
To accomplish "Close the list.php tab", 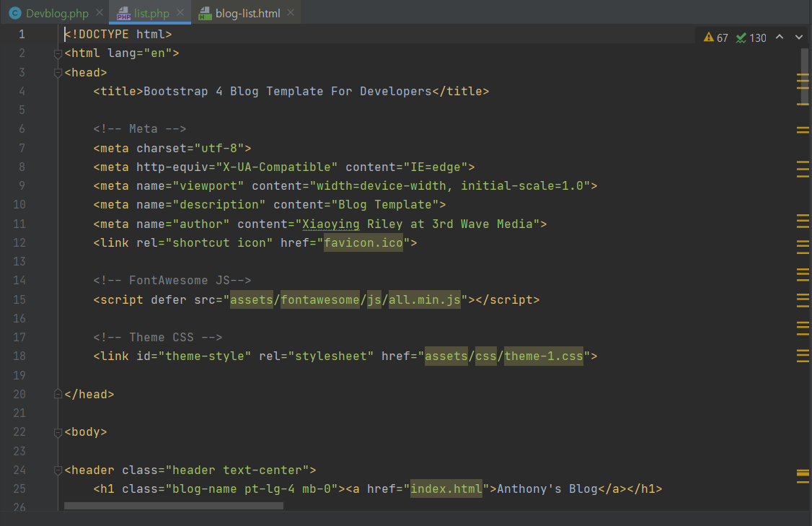I will [x=180, y=12].
